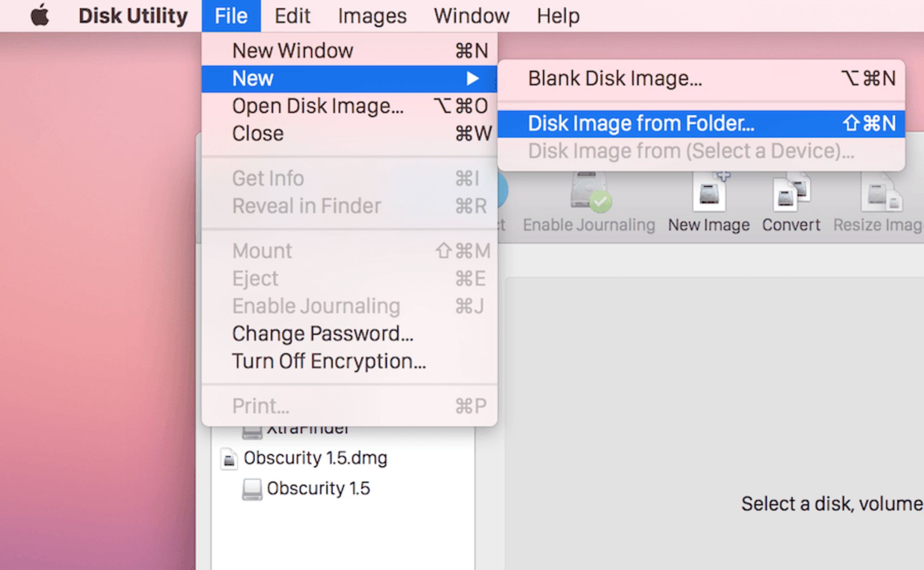The width and height of the screenshot is (924, 570).
Task: Open the Edit menu
Action: pos(292,16)
